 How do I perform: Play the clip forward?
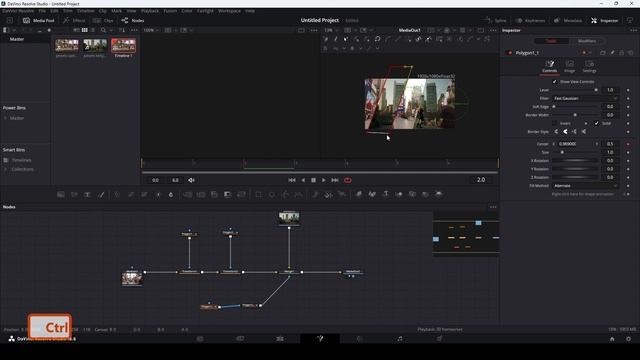[x=324, y=180]
